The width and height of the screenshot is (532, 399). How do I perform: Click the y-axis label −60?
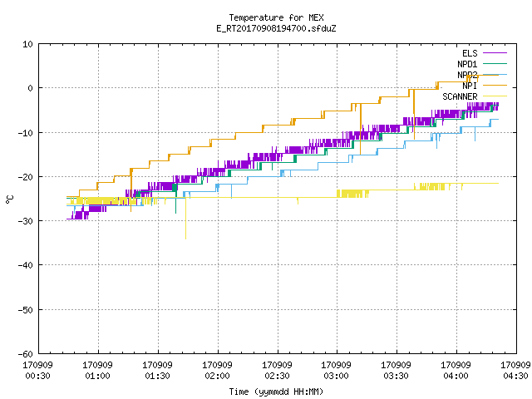pyautogui.click(x=26, y=354)
